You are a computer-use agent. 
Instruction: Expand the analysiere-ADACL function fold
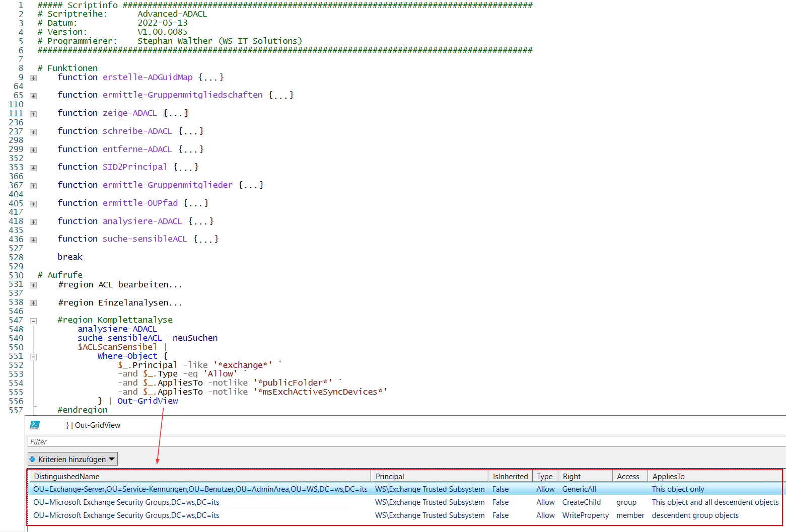pyautogui.click(x=33, y=222)
